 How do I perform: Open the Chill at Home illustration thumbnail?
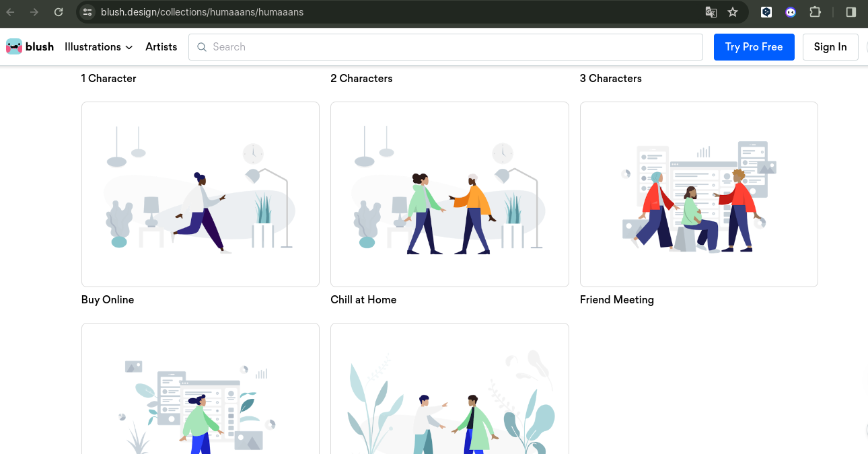(x=449, y=194)
